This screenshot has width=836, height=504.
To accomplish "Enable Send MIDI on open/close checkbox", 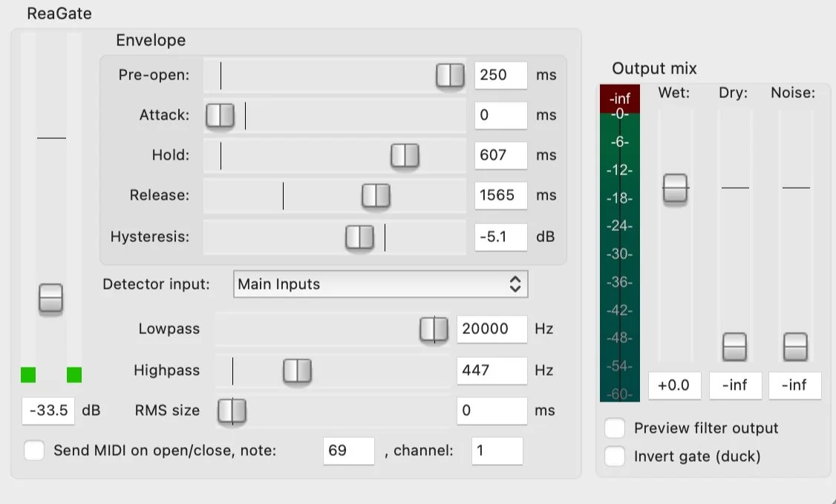I will (x=34, y=451).
